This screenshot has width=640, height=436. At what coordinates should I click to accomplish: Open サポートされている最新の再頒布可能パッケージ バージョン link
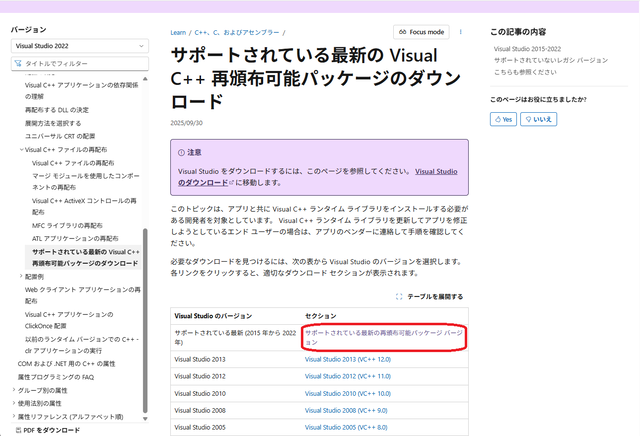click(384, 338)
